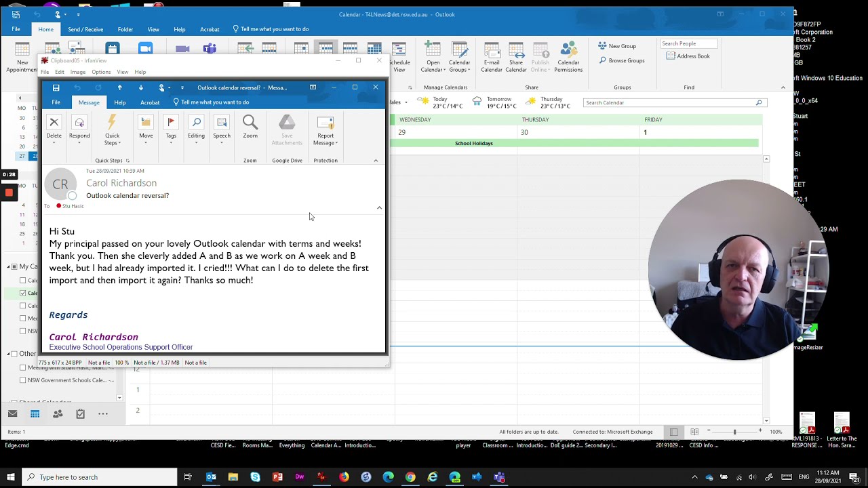Click Tell me what you want to do in Outlook
Viewport: 868px width, 488px height.
click(271, 29)
